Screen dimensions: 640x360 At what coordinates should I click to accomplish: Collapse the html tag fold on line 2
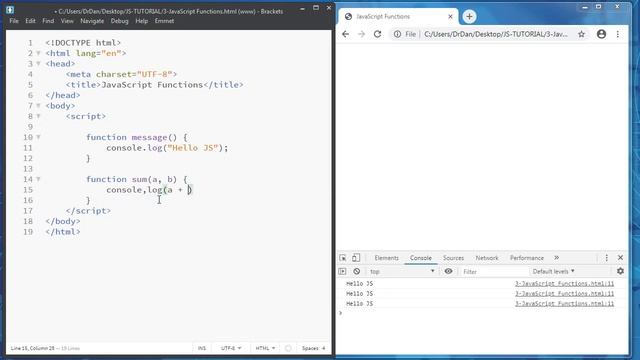(38, 53)
